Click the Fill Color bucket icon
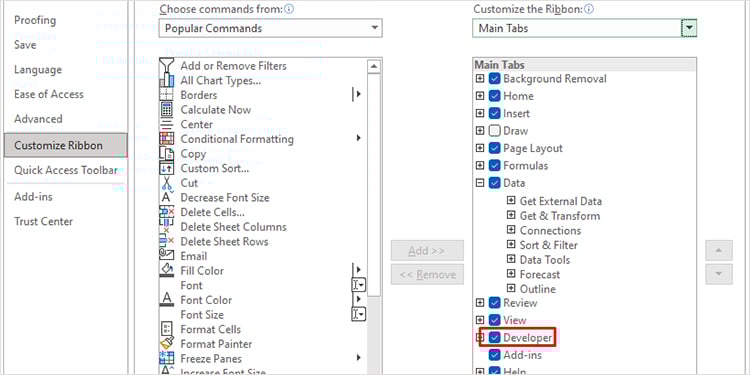 click(x=166, y=271)
